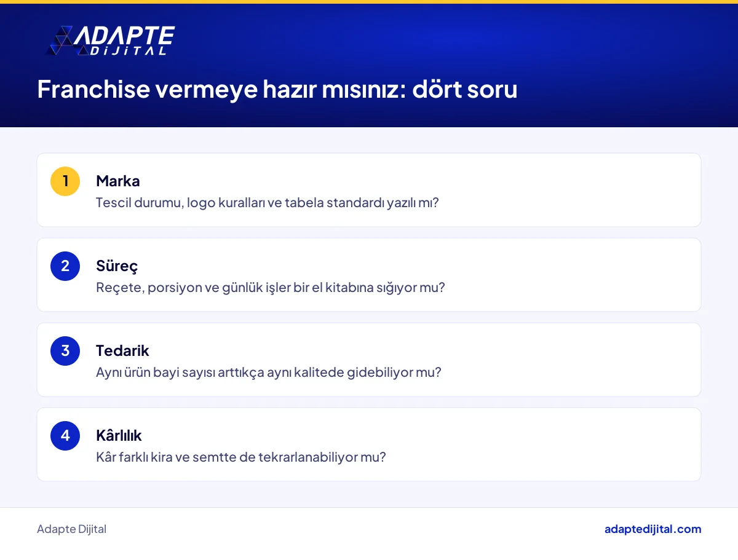Click the 'Kârlılık' card title
Image resolution: width=738 pixels, height=560 pixels.
click(x=119, y=435)
